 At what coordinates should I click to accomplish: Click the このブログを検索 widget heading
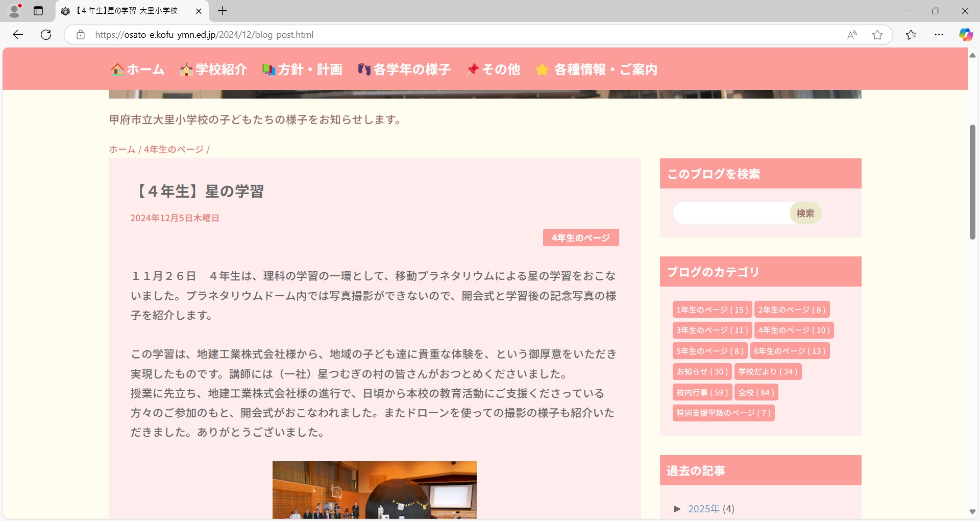[x=714, y=174]
